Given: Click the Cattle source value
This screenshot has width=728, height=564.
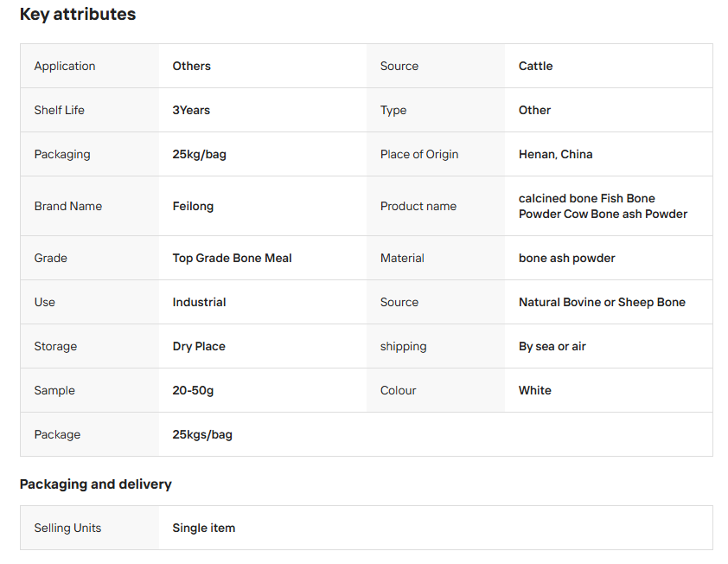Looking at the screenshot, I should pyautogui.click(x=535, y=67).
